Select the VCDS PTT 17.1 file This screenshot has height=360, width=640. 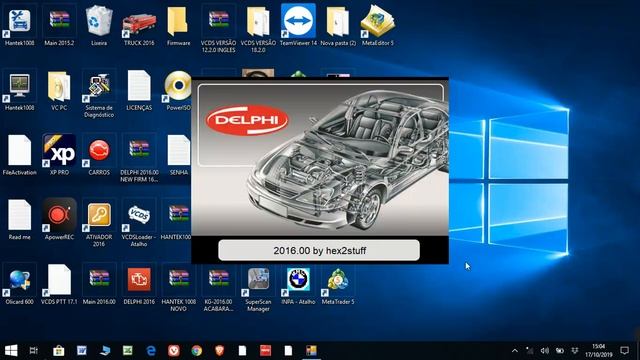tap(59, 285)
